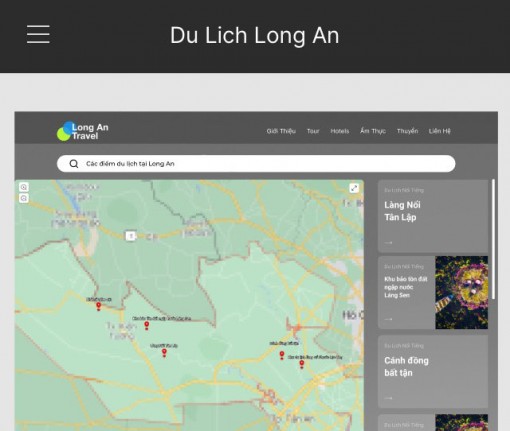This screenshot has width=510, height=431.
Task: Expand the map to fullscreen
Action: tap(354, 188)
